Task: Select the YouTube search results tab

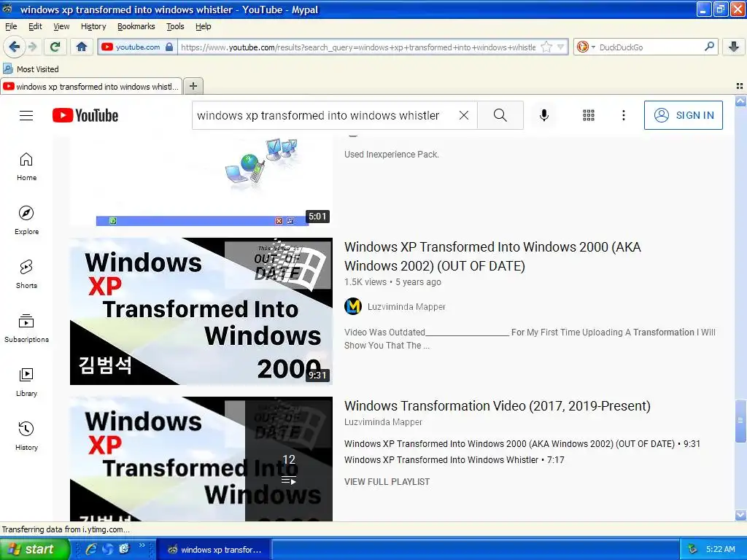Action: (x=91, y=86)
